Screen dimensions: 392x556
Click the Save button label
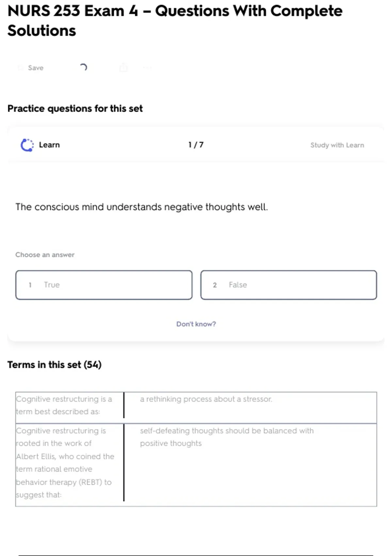click(36, 68)
